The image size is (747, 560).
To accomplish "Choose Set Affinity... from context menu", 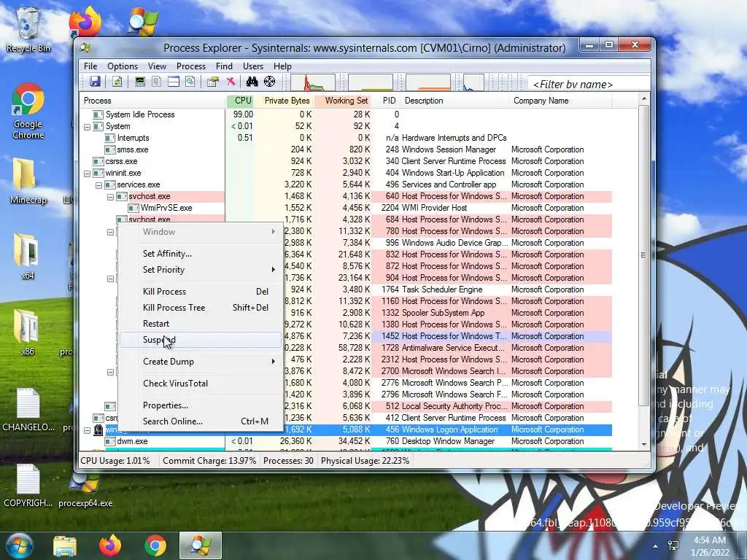I will click(200, 254).
